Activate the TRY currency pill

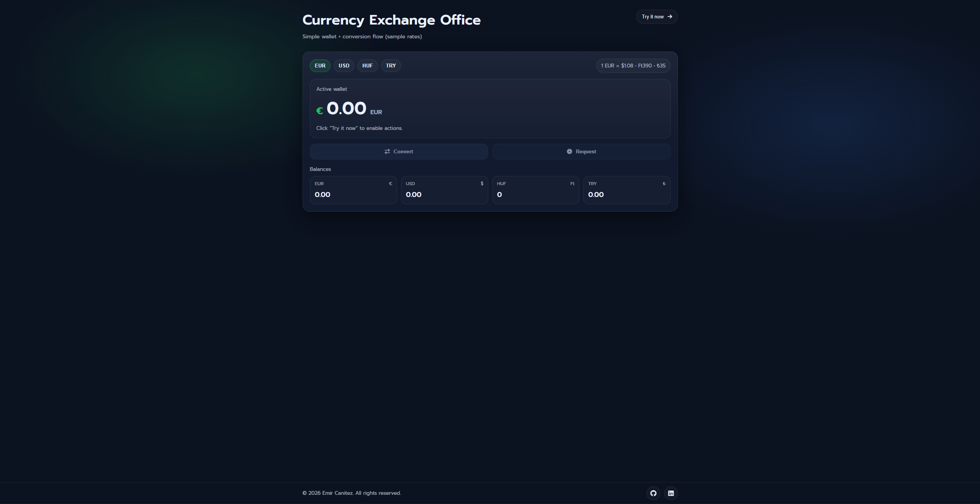[391, 66]
